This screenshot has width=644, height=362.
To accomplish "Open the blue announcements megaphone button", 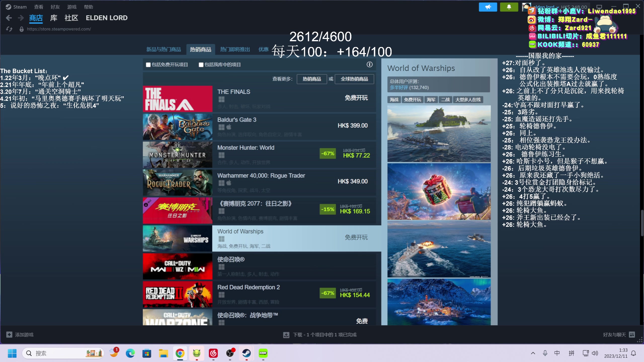I will pos(488,7).
